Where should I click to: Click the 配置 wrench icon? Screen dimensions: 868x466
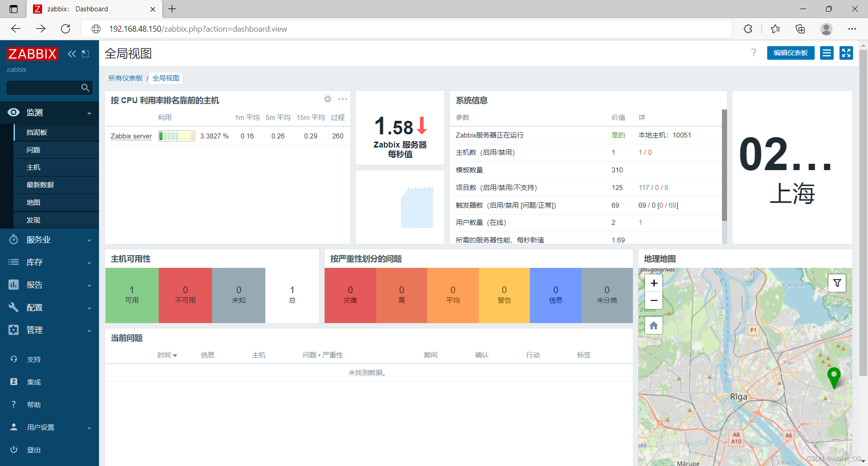[x=14, y=307]
